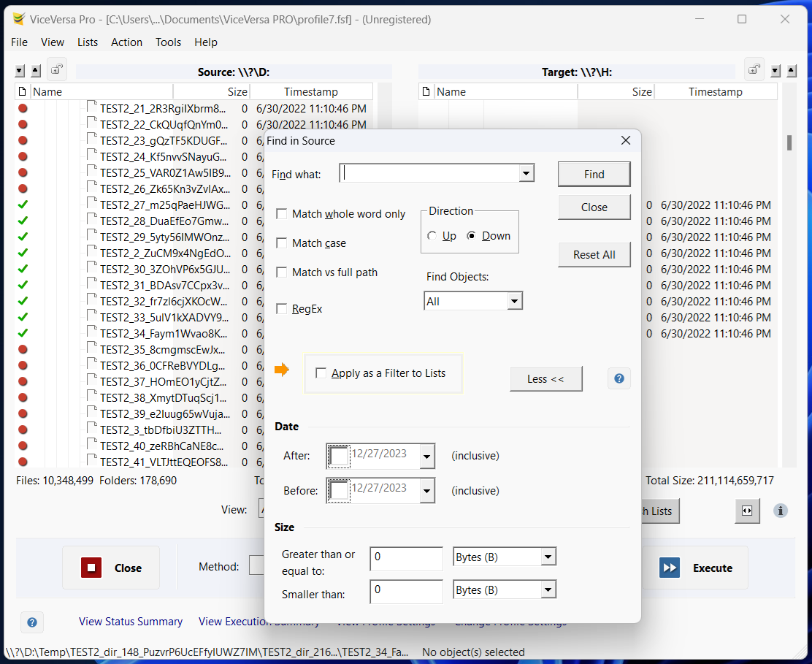Select the Down direction radio button
The height and width of the screenshot is (664, 812).
[471, 236]
